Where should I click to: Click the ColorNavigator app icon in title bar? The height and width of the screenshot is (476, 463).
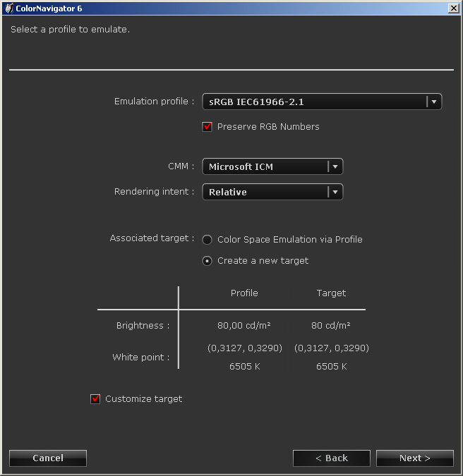9,8
